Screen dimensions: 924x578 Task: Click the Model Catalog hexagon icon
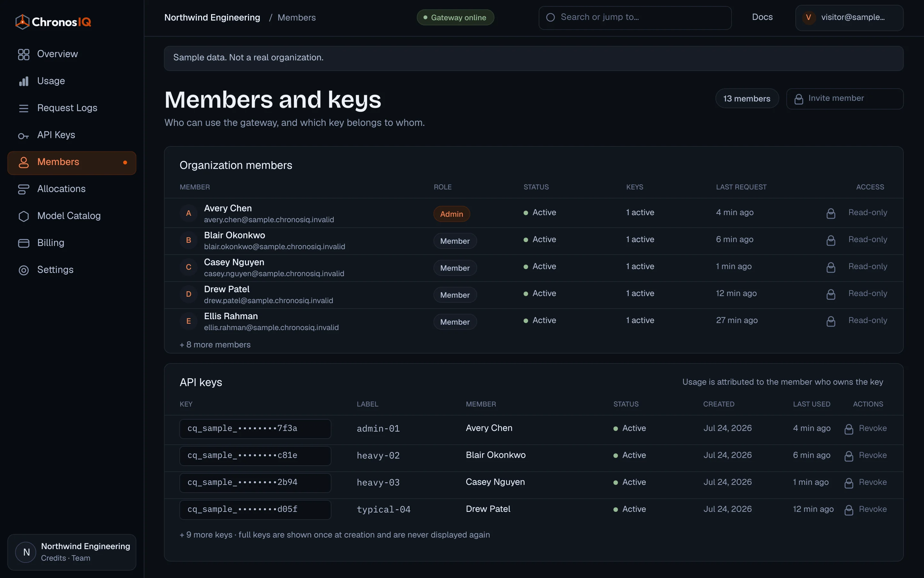24,216
